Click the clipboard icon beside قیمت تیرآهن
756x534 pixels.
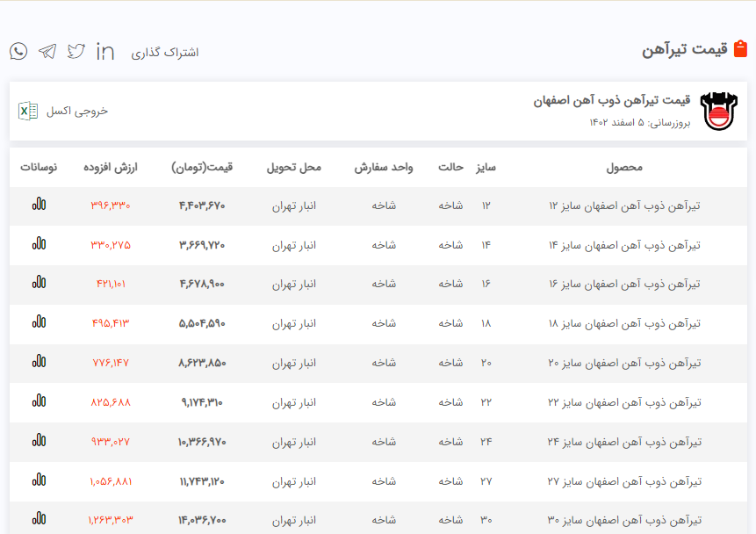(740, 49)
